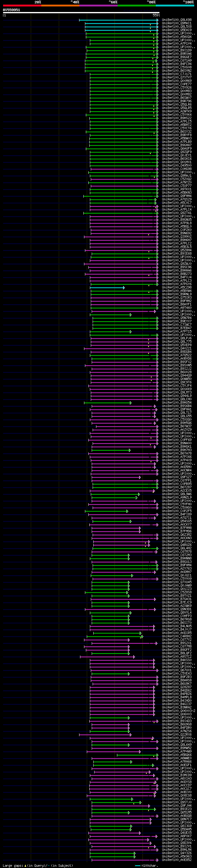197x868 pixels.
Task: Click the white query length bar
Action: (x=81, y=13)
